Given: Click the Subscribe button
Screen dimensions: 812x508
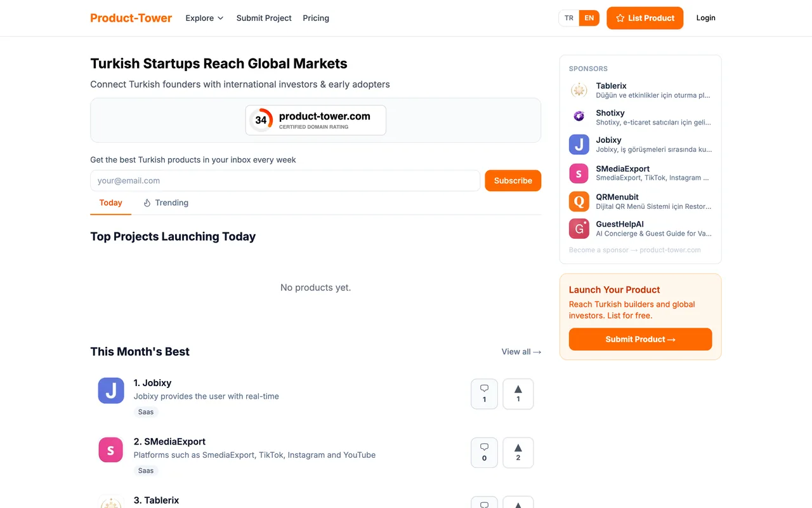Looking at the screenshot, I should pos(513,180).
